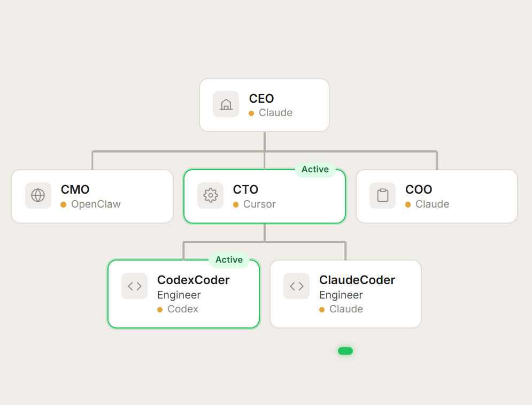Open the ClaudeCoder name label
The image size is (532, 405).
pos(357,280)
